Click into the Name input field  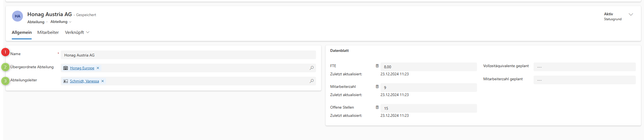pos(188,55)
